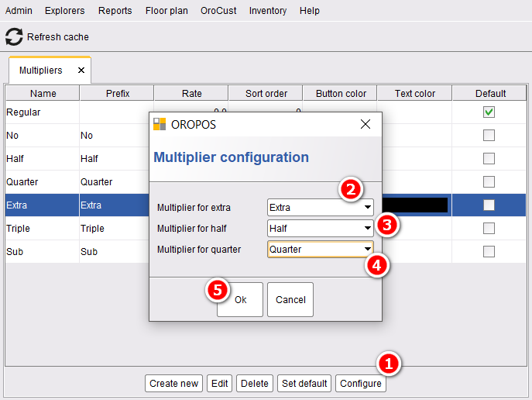Select the Regular row name cell

[x=43, y=112]
